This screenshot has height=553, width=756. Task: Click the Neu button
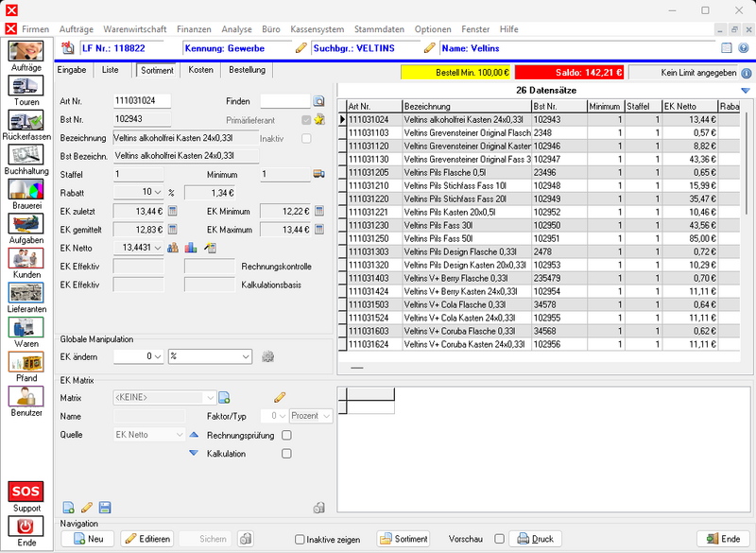point(88,539)
